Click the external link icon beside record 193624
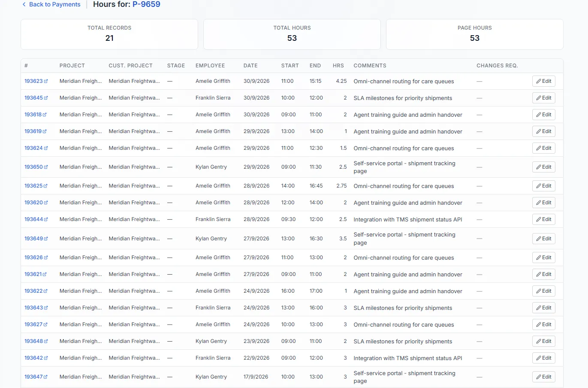The height and width of the screenshot is (388, 588). point(46,148)
